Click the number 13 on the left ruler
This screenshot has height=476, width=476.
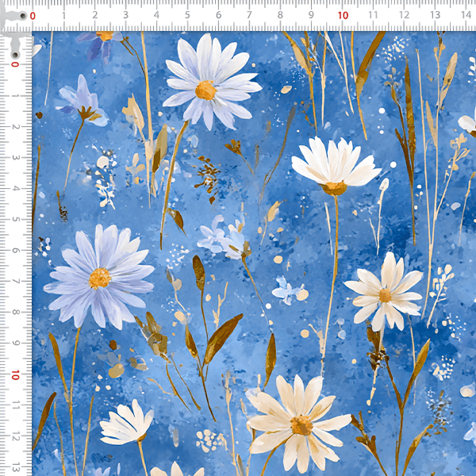coord(15,467)
